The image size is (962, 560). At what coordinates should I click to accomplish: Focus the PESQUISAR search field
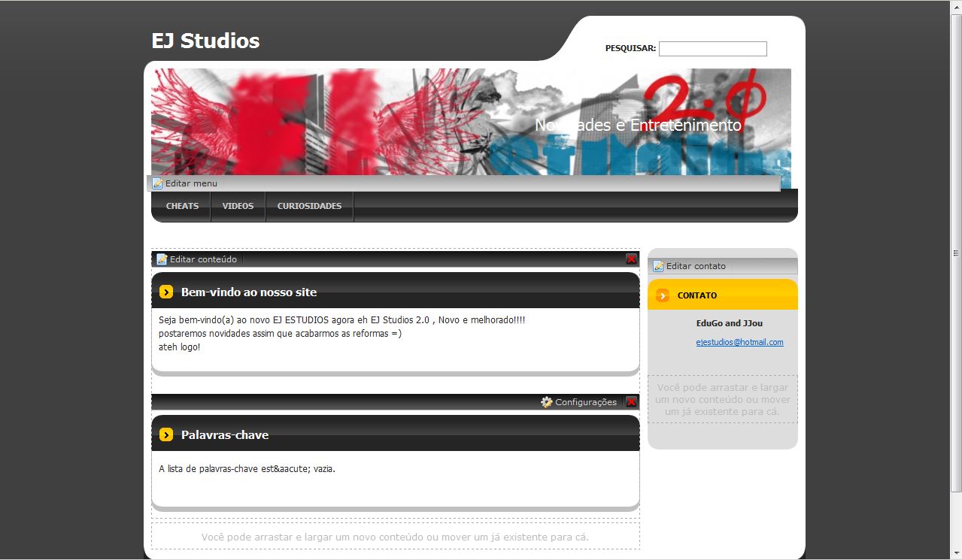point(712,49)
